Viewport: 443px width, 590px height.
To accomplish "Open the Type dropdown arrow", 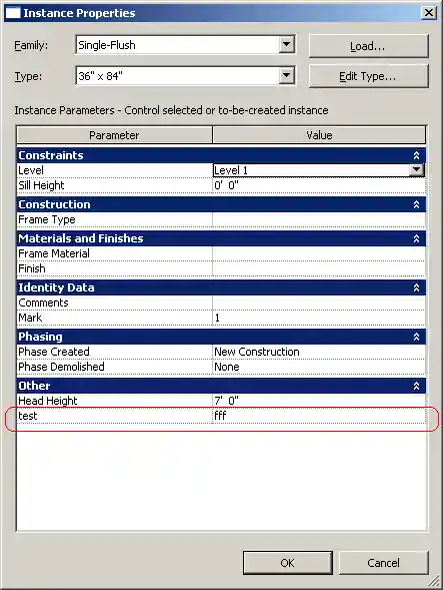I will click(286, 76).
